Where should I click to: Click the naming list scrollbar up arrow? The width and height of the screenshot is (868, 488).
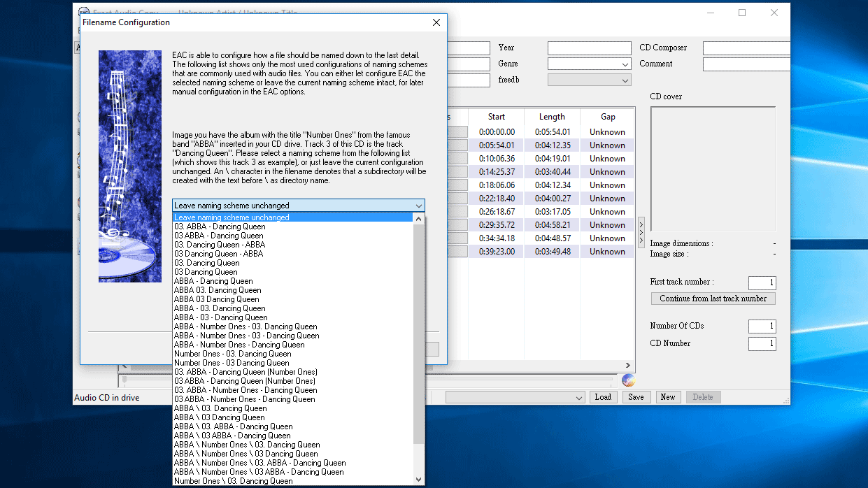419,218
